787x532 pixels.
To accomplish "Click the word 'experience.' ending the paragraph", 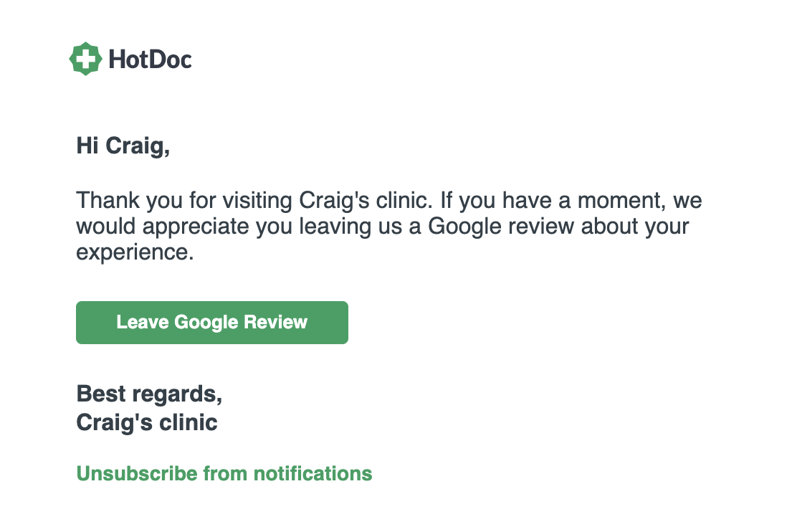I will [135, 252].
